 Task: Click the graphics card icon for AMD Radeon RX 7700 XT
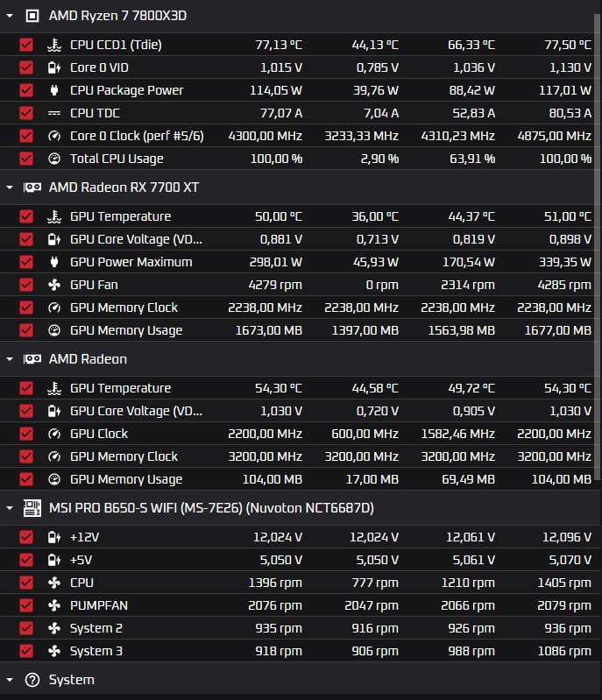(32, 187)
